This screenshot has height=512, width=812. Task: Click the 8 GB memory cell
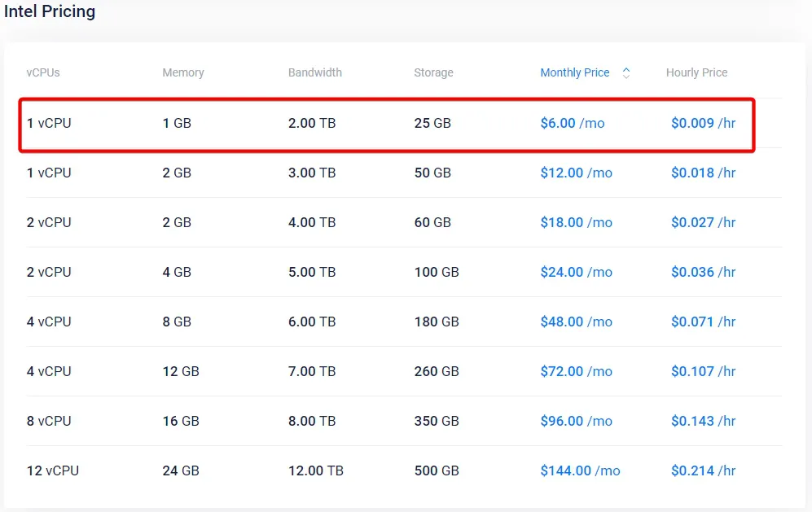(177, 322)
